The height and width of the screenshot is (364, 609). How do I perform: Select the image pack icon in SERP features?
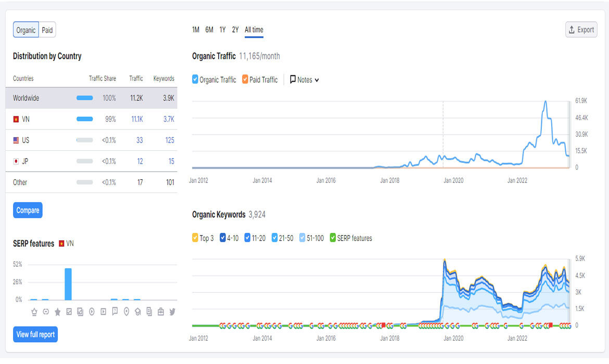[x=80, y=311]
